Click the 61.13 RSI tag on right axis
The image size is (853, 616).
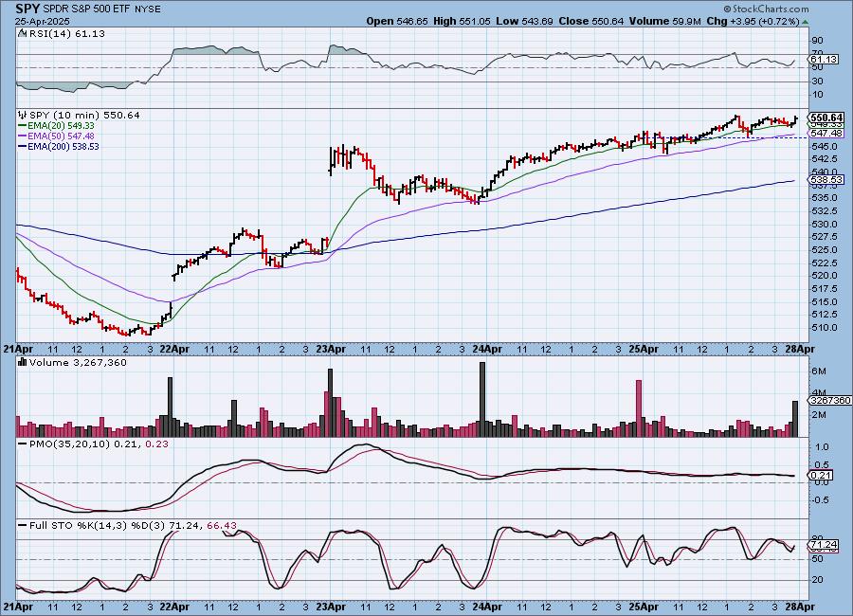tap(824, 60)
